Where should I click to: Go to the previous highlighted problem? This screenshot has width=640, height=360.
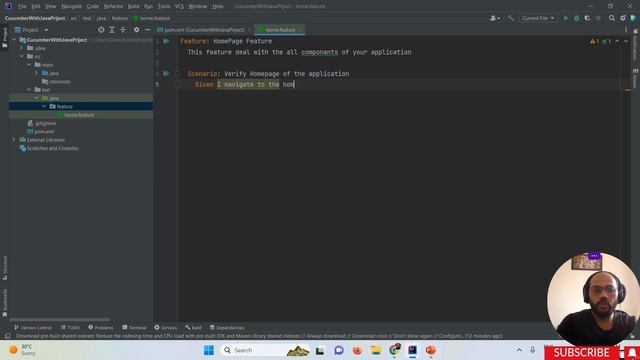[617, 41]
